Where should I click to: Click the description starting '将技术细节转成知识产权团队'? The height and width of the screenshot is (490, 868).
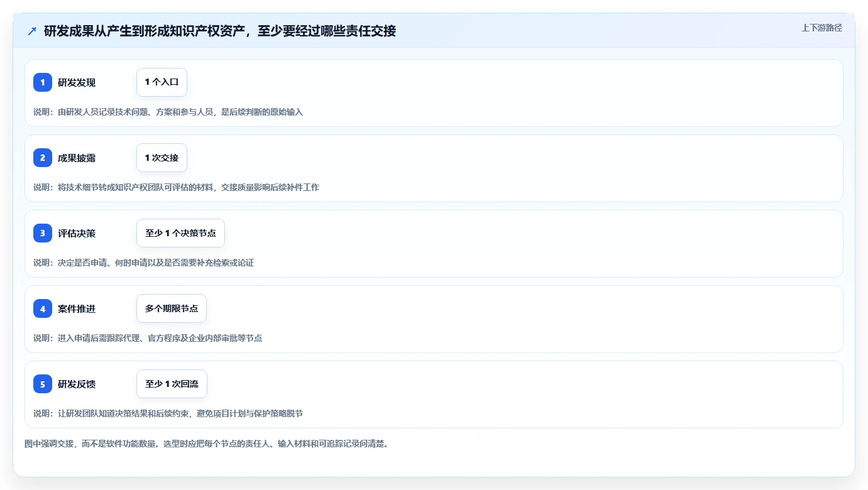(176, 187)
